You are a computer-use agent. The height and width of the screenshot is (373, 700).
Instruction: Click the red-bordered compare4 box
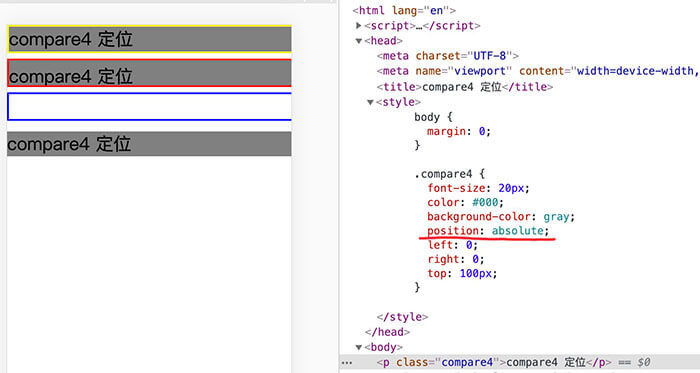coord(150,73)
